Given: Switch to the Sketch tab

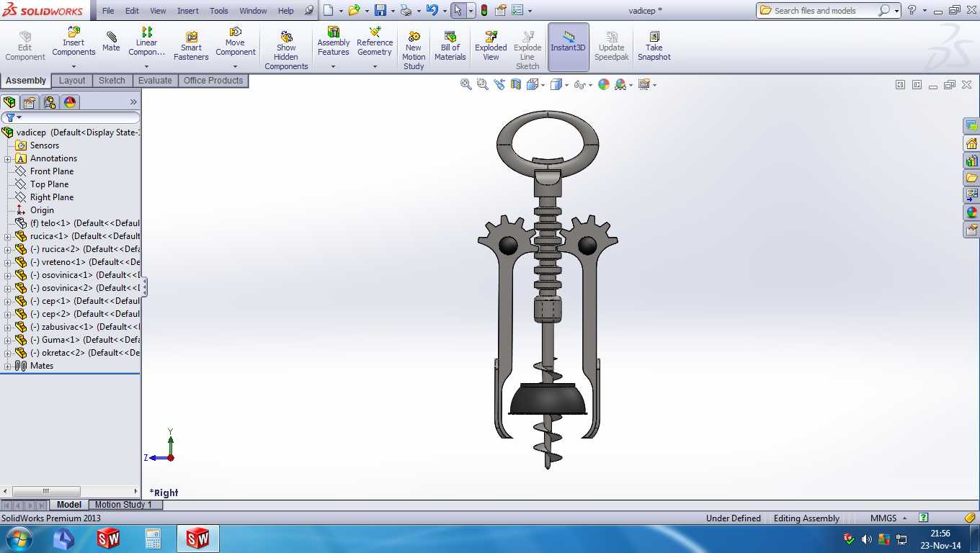Looking at the screenshot, I should click(112, 81).
